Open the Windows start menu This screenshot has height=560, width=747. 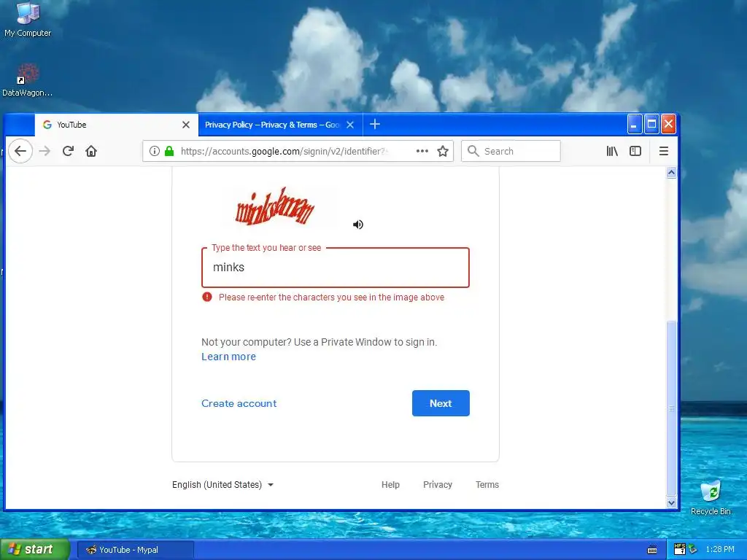[35, 550]
